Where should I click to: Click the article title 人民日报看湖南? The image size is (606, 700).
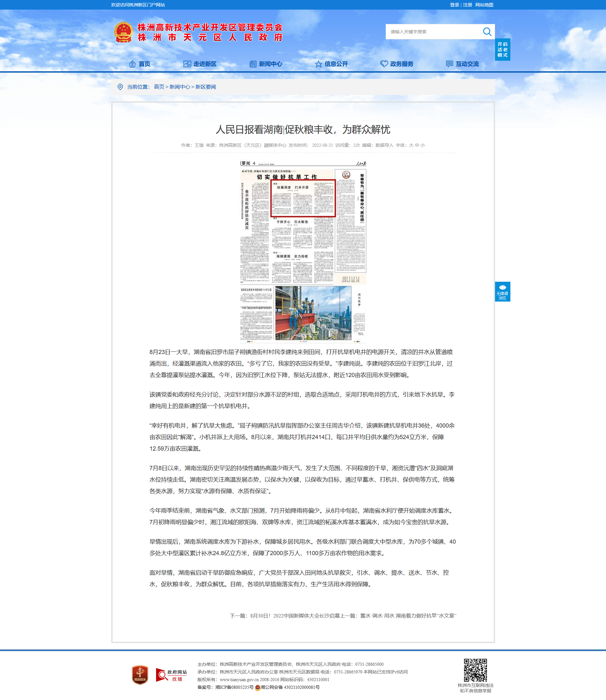coord(303,130)
